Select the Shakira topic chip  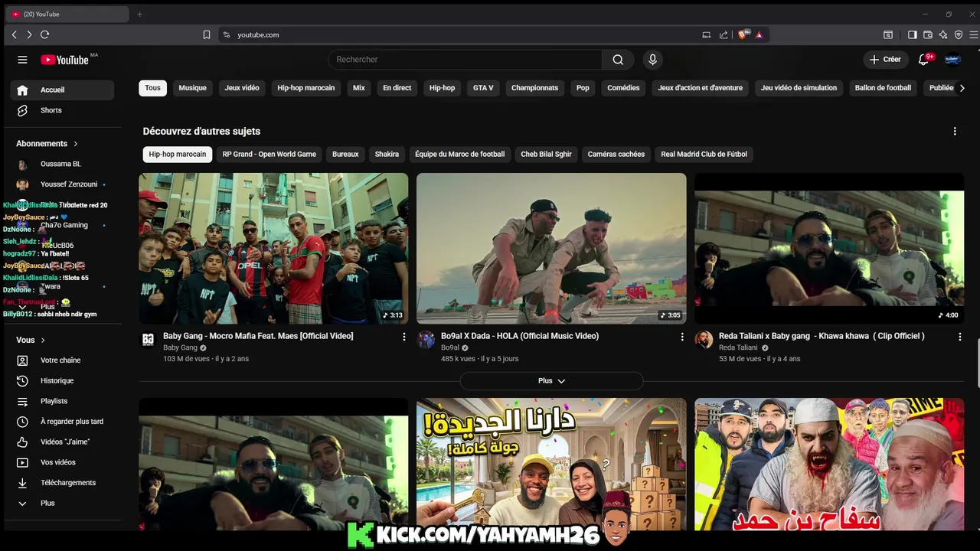coord(387,154)
